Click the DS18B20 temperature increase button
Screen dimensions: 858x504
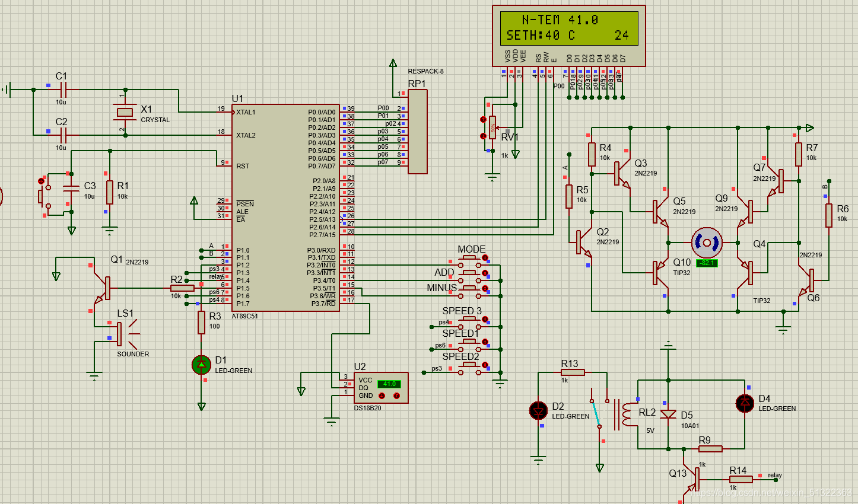click(397, 395)
